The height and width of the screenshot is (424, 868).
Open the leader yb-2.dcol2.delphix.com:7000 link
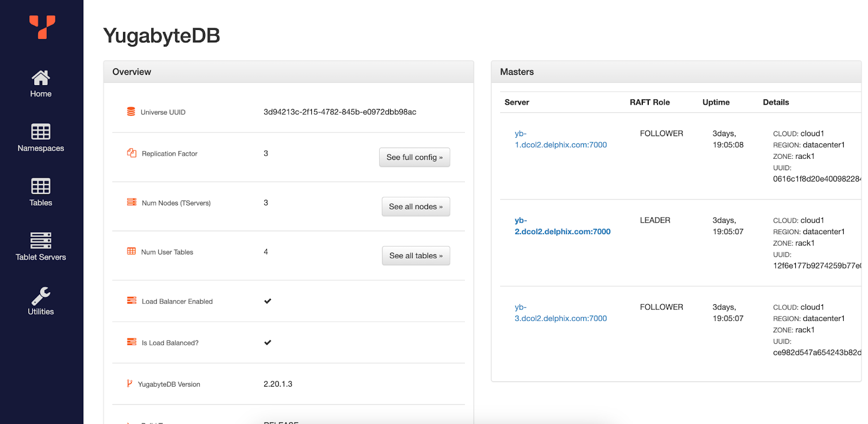point(562,232)
